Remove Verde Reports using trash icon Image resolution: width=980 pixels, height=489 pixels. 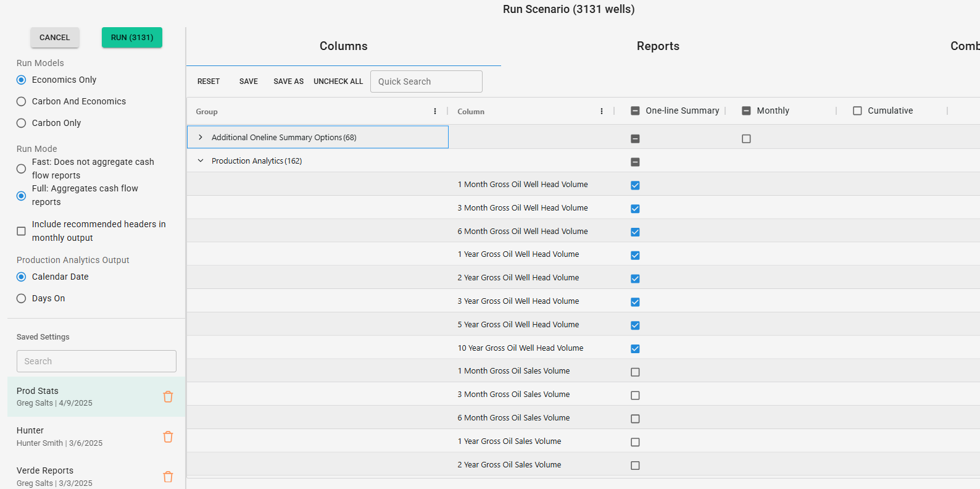pyautogui.click(x=168, y=477)
